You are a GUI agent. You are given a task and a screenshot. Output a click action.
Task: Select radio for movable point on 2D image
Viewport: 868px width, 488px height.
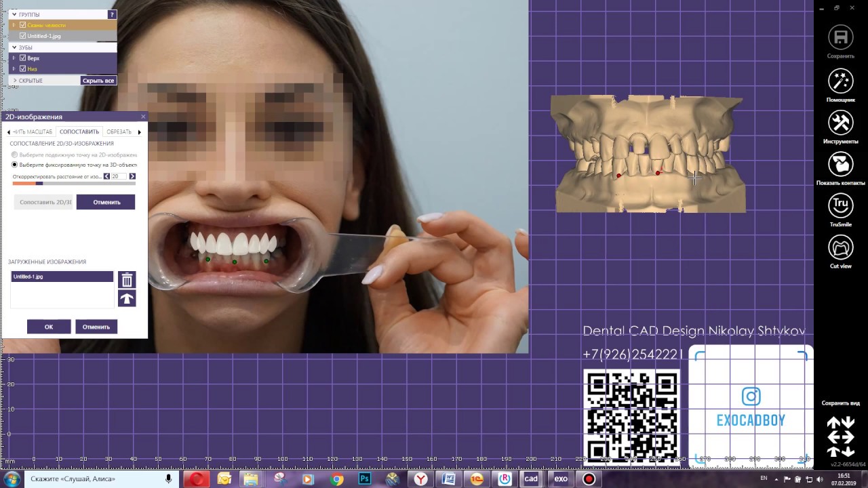point(14,155)
